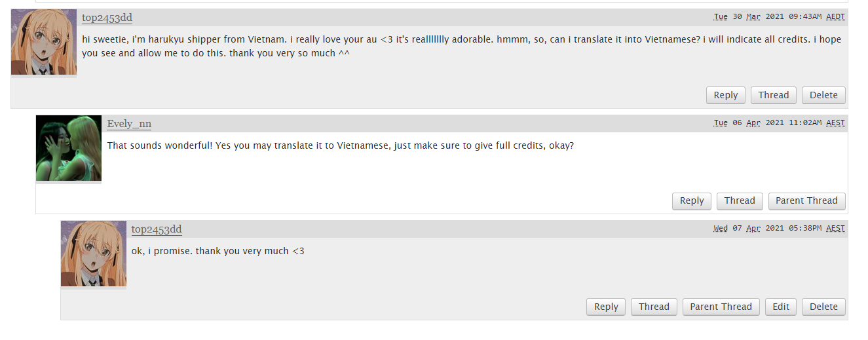
Task: Go to Parent Thread of Evely_nn's comment
Action: (806, 201)
